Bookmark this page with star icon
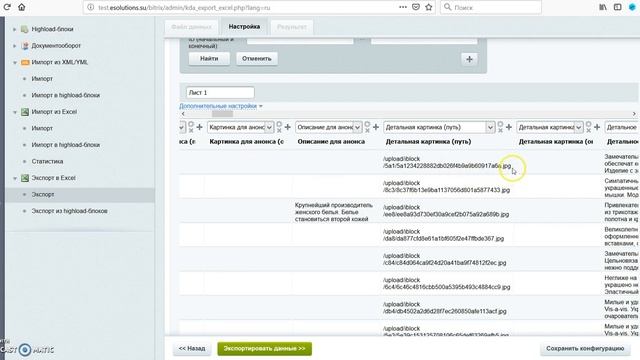The image size is (640, 360). point(429,7)
